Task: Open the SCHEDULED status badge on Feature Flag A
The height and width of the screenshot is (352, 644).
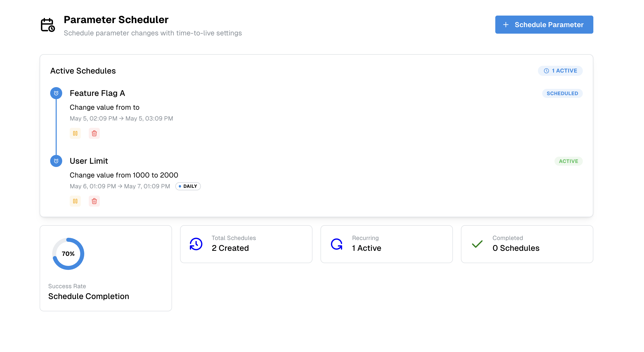Action: click(x=562, y=93)
